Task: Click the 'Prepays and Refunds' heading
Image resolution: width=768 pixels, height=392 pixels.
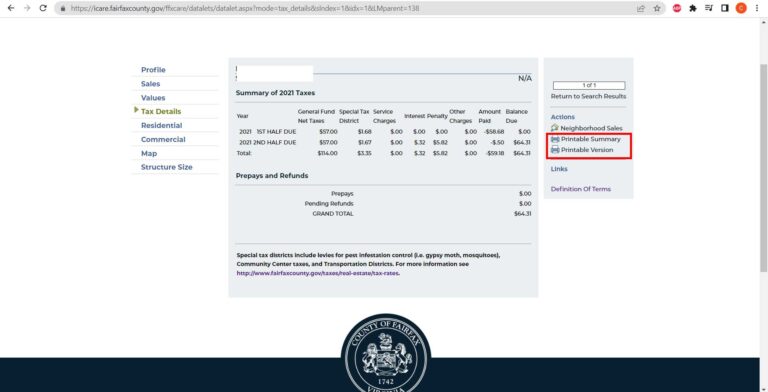Action: point(272,175)
